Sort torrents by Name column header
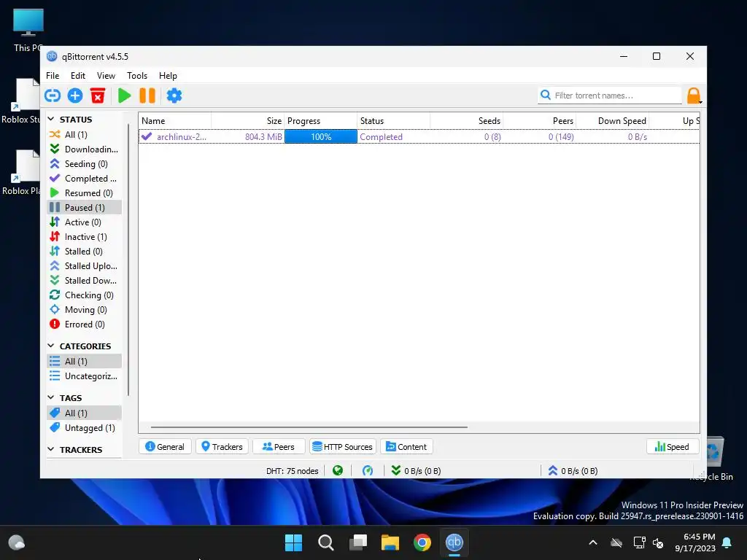The width and height of the screenshot is (747, 560). click(x=175, y=121)
